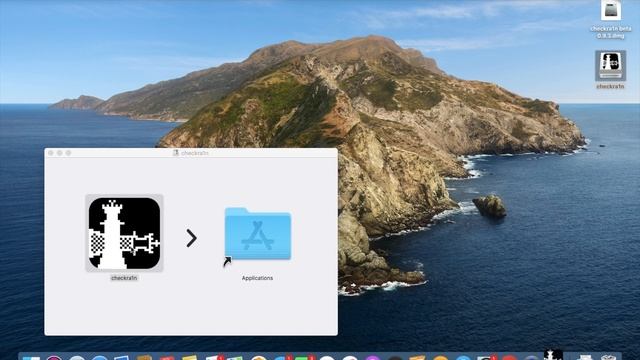Open the Applications folder shortcut

click(258, 234)
